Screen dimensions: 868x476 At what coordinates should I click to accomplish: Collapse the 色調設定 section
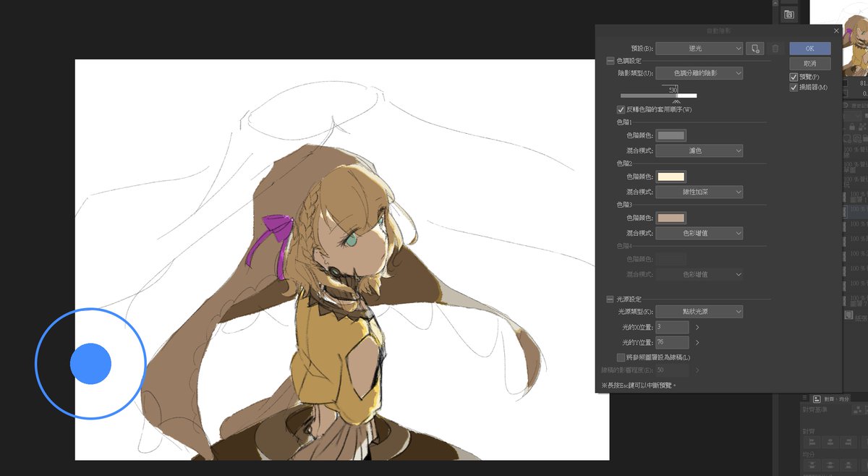click(610, 61)
